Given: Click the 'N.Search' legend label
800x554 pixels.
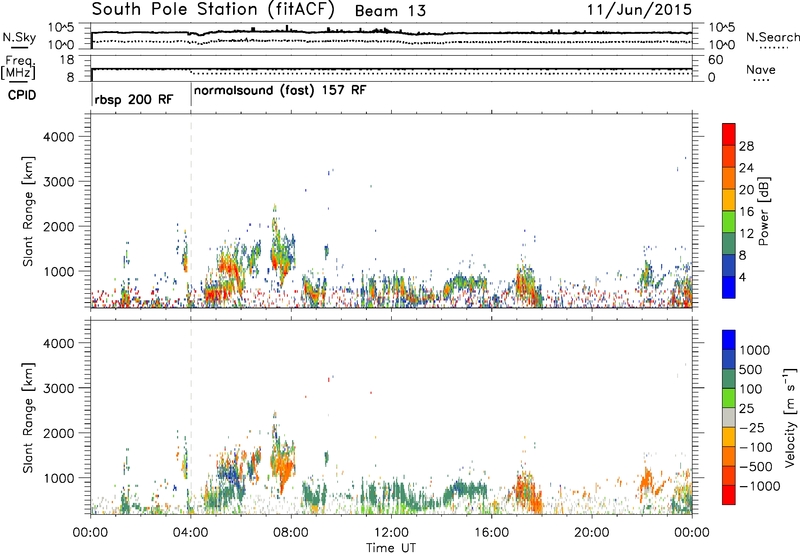Looking at the screenshot, I should click(772, 37).
